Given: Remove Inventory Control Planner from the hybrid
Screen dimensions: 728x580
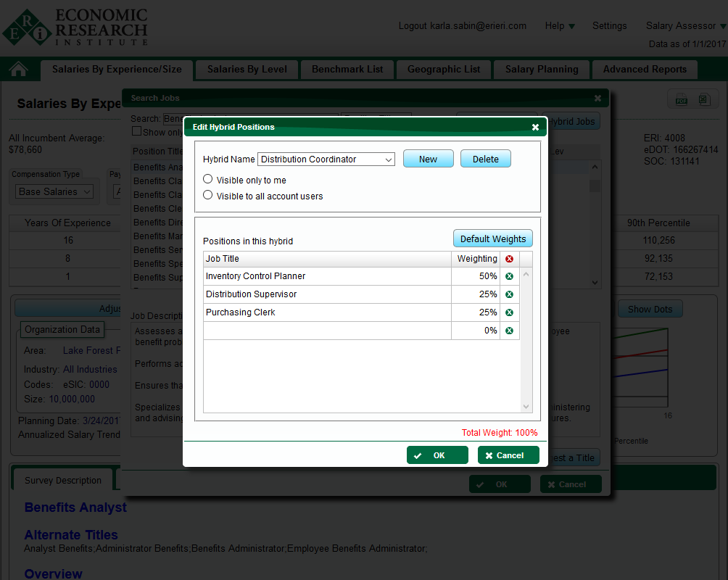Looking at the screenshot, I should [509, 276].
